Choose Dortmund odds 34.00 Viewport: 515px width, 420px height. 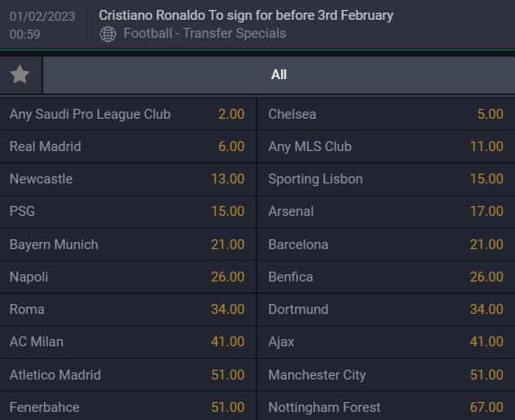386,309
